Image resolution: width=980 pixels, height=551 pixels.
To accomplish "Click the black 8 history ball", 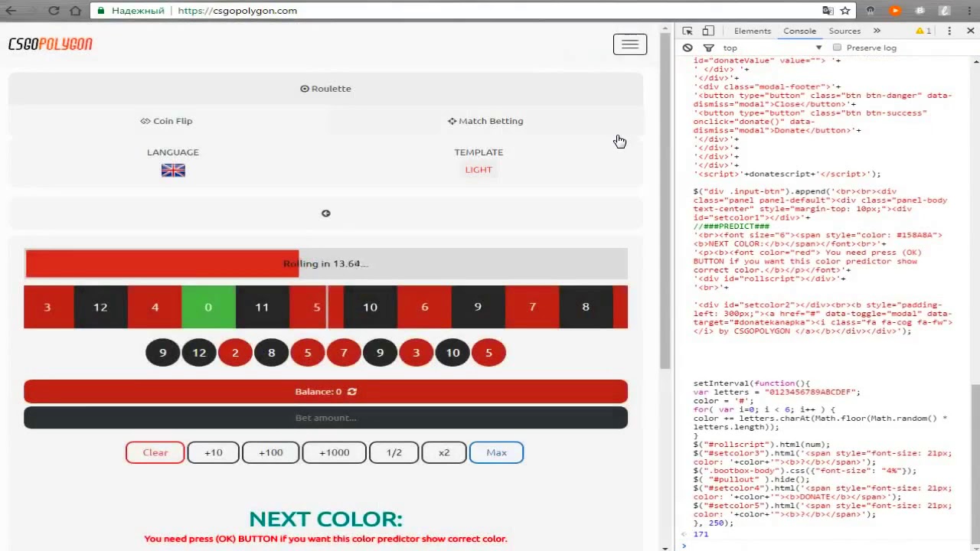I will [x=271, y=353].
